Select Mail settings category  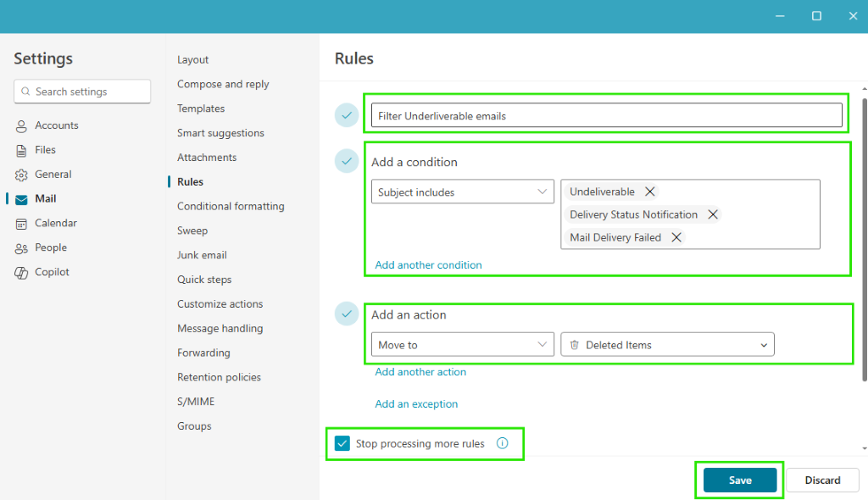click(46, 198)
